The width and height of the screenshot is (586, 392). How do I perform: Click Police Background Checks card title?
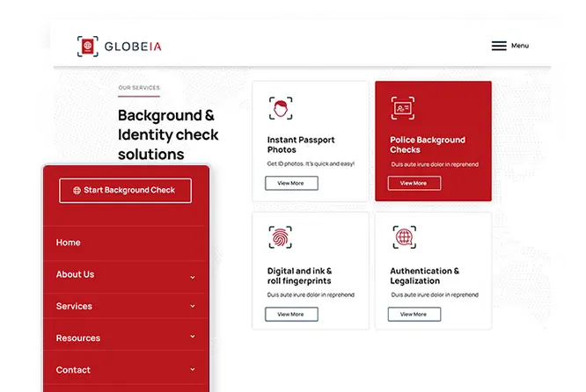click(428, 145)
